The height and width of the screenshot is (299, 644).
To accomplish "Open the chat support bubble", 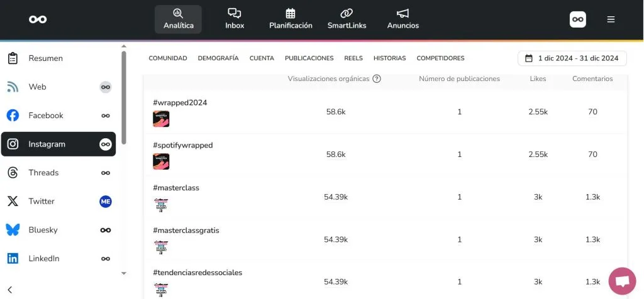I will (x=622, y=281).
